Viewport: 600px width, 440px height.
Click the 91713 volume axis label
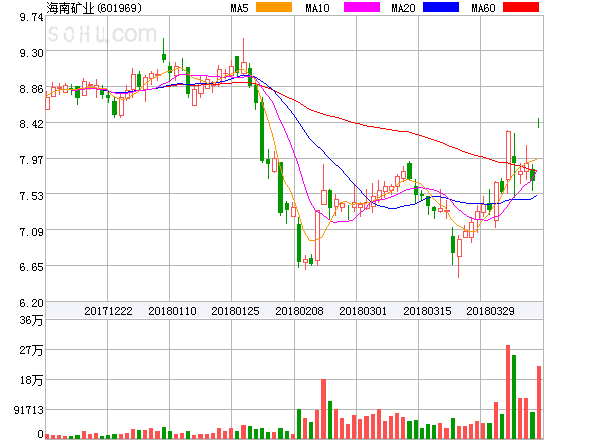(x=29, y=410)
